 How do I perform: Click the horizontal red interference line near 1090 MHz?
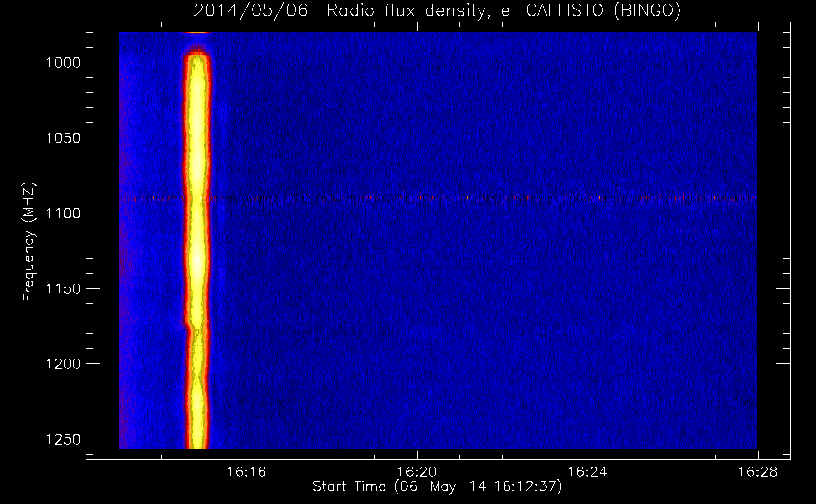438,198
